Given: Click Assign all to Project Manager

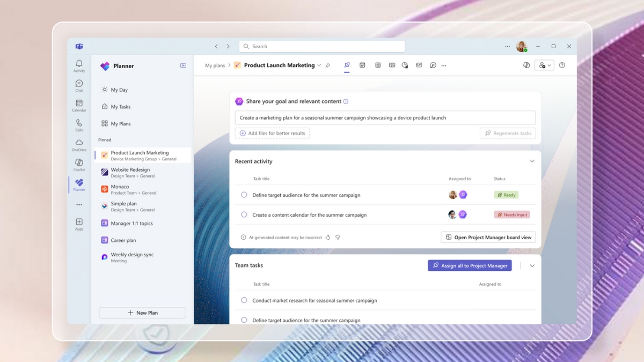Looking at the screenshot, I should coord(470,265).
